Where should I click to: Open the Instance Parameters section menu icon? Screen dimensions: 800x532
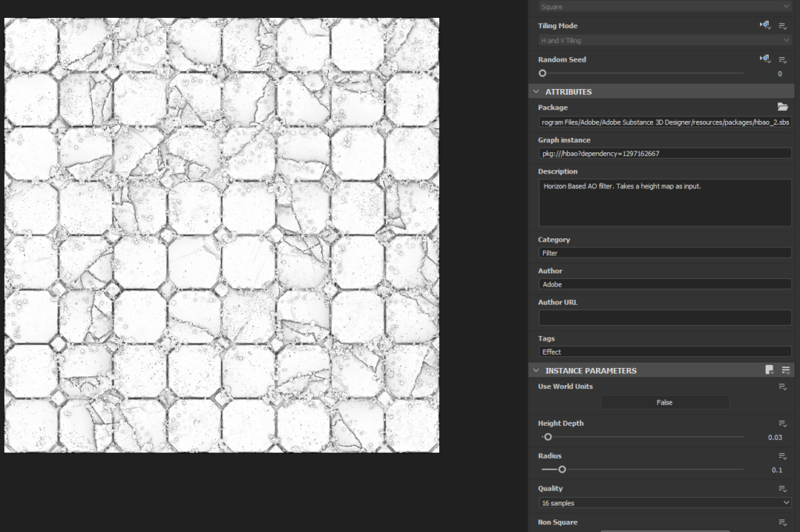pos(786,370)
